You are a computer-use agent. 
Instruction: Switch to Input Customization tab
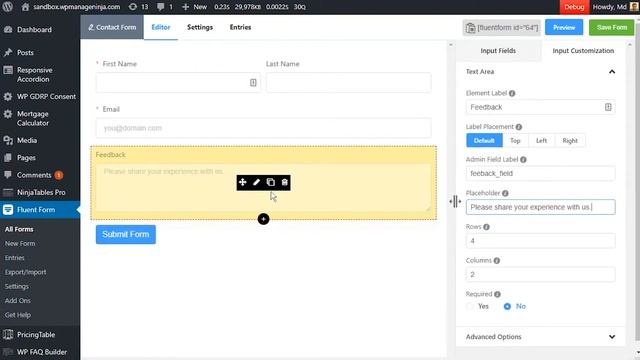tap(583, 51)
